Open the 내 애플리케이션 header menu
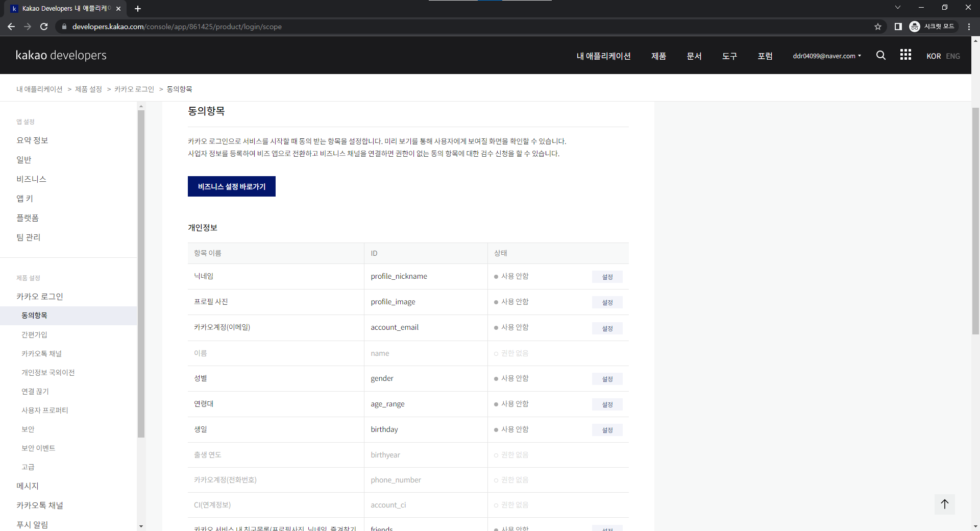The width and height of the screenshot is (980, 531). click(603, 56)
